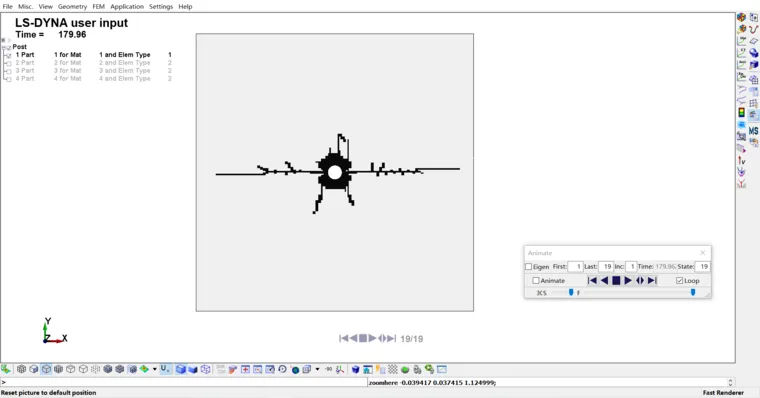
Task: Click the window icon at bottom toolbar end
Action: point(442,369)
